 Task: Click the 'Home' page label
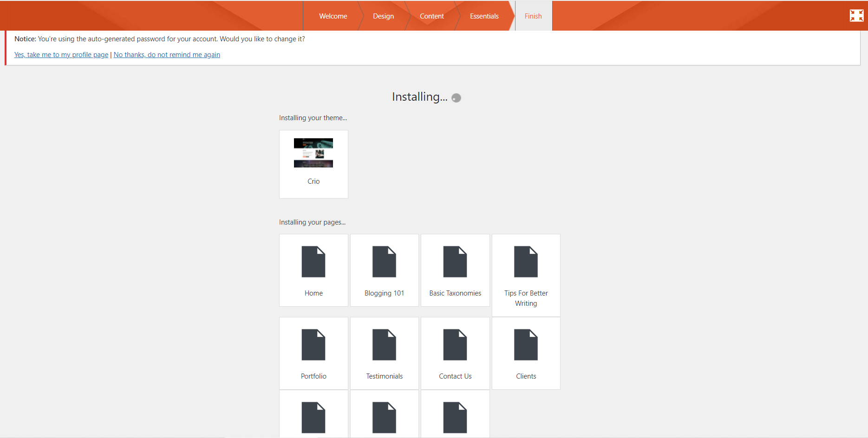pos(313,293)
